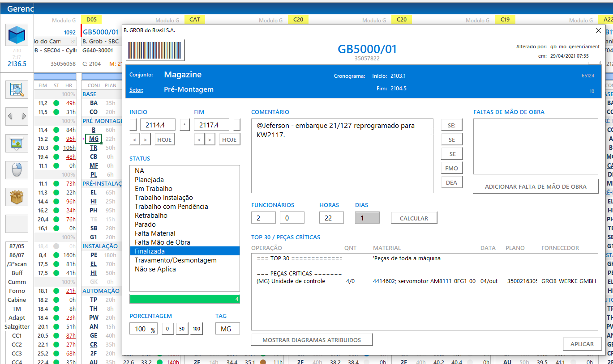Click the 2136.5 value under the cube logo
613x364 pixels.
17,64
